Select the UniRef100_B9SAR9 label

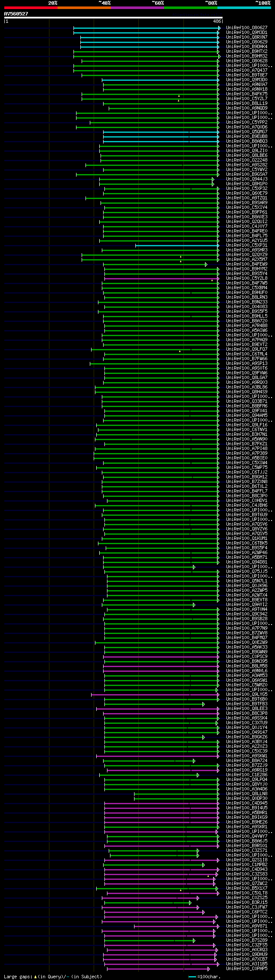(247, 203)
